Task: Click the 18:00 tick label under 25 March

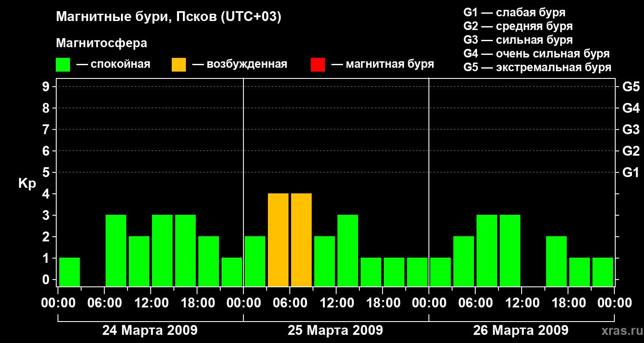Action: pyautogui.click(x=383, y=303)
